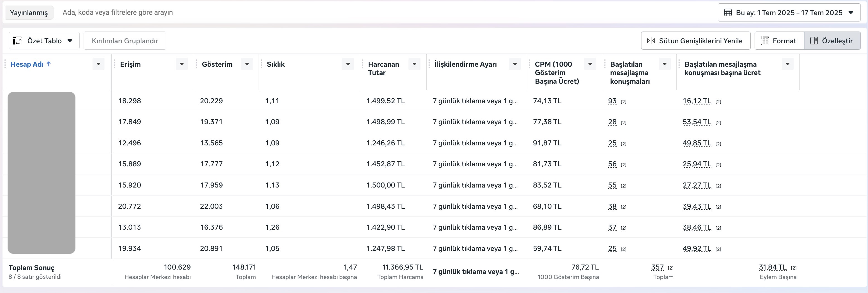Click the Gösterim column header label
Screen dimensions: 868x293
pyautogui.click(x=217, y=64)
